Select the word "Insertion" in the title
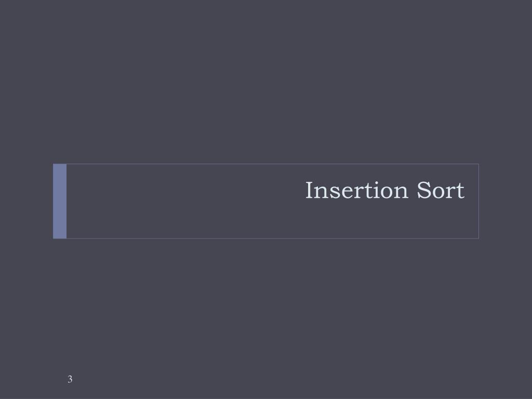The height and width of the screenshot is (399, 532). pyautogui.click(x=356, y=190)
